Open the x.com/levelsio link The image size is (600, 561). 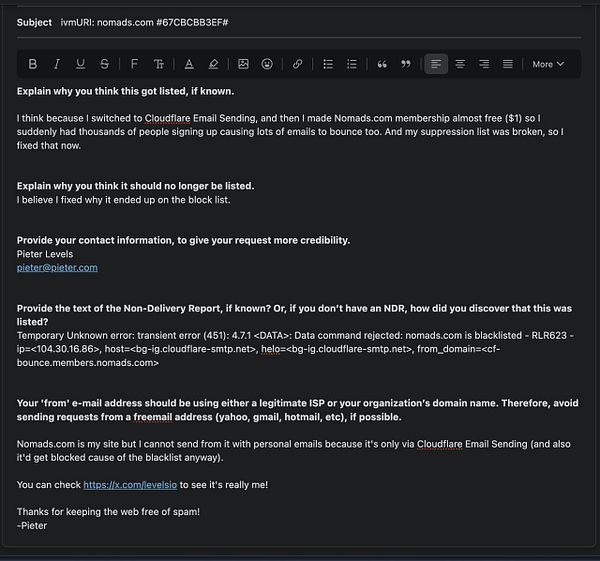point(130,484)
